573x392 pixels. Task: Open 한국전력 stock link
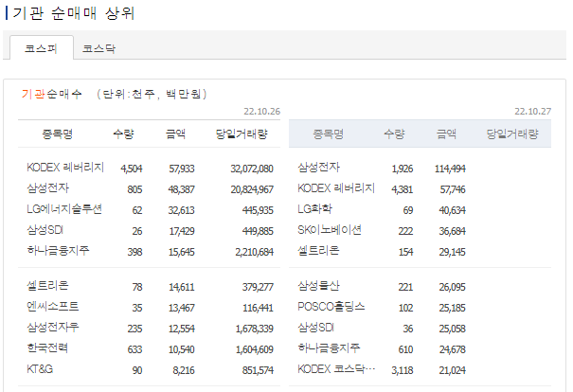coord(47,348)
